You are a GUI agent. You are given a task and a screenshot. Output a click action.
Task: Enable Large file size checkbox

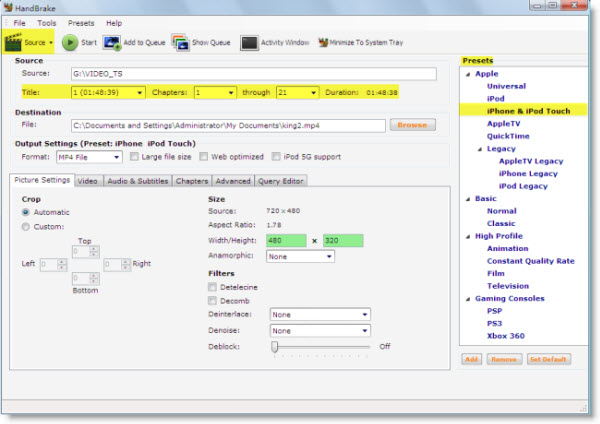click(x=134, y=157)
